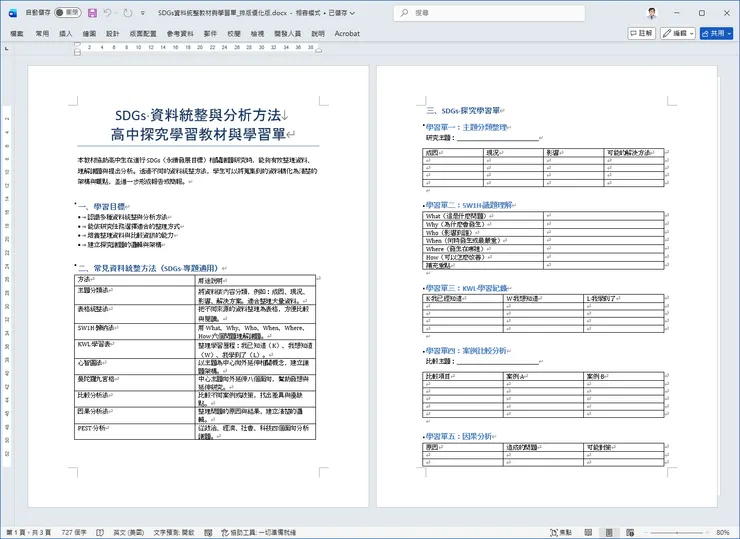Open the 常用 (Home) tab
The height and width of the screenshot is (539, 740).
[x=42, y=34]
